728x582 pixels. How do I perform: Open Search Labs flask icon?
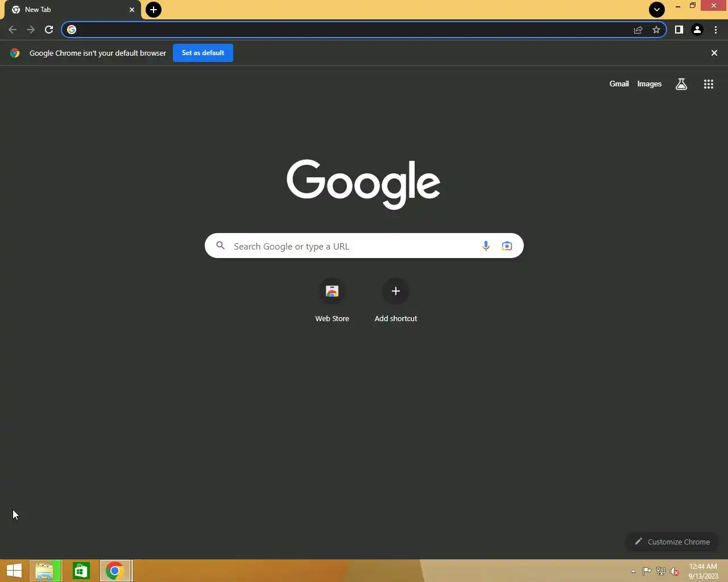(681, 84)
